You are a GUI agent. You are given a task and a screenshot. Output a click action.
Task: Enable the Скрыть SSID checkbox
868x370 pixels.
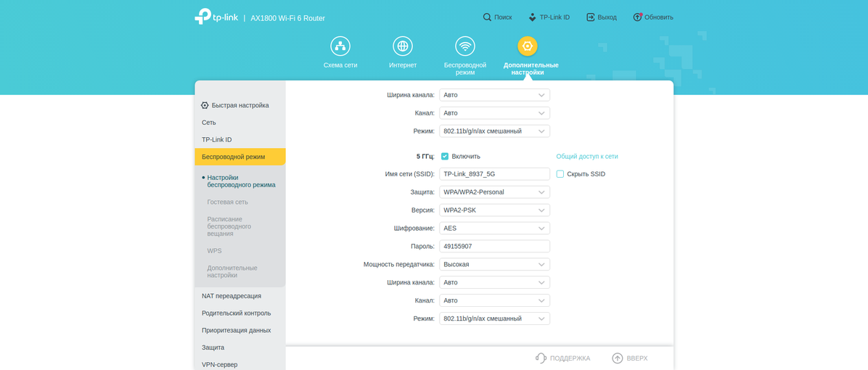point(560,173)
